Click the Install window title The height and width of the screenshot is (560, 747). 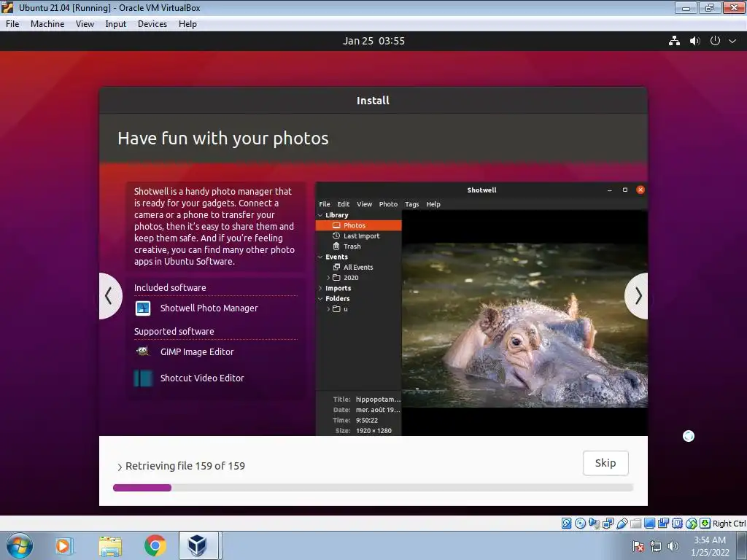pos(373,101)
